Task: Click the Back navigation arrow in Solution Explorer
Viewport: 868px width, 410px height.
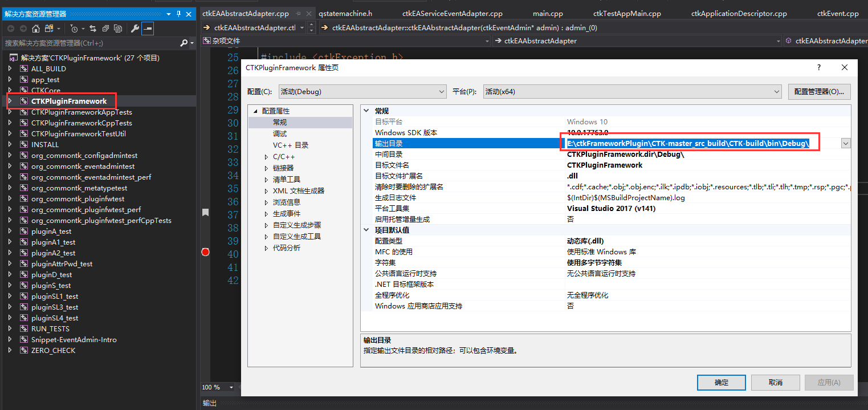Action: [10, 27]
